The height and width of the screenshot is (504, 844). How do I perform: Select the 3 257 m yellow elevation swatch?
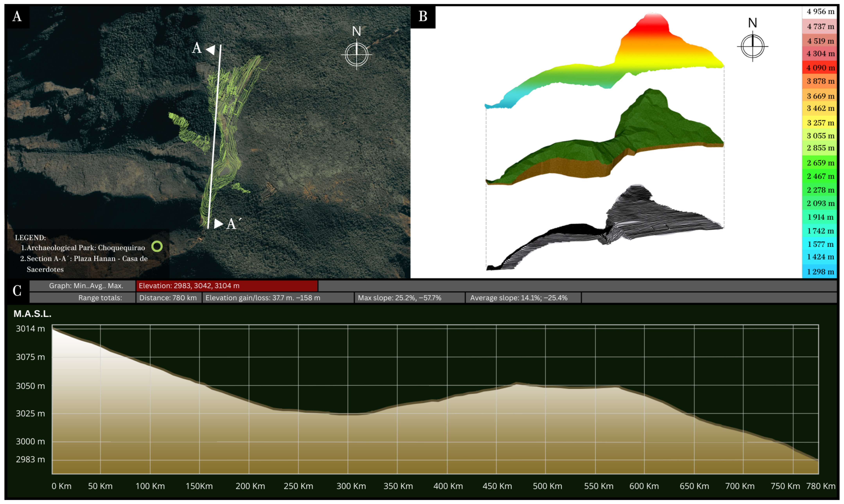click(x=820, y=123)
